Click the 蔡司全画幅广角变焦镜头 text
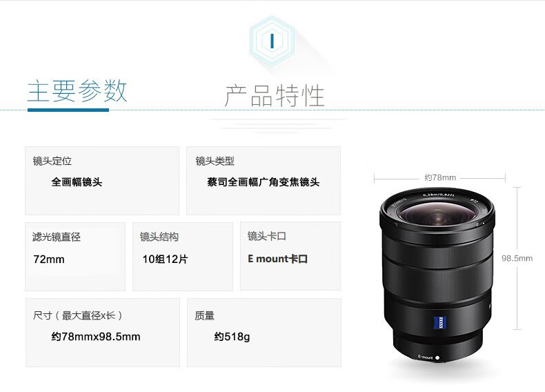The image size is (545, 392). (263, 182)
